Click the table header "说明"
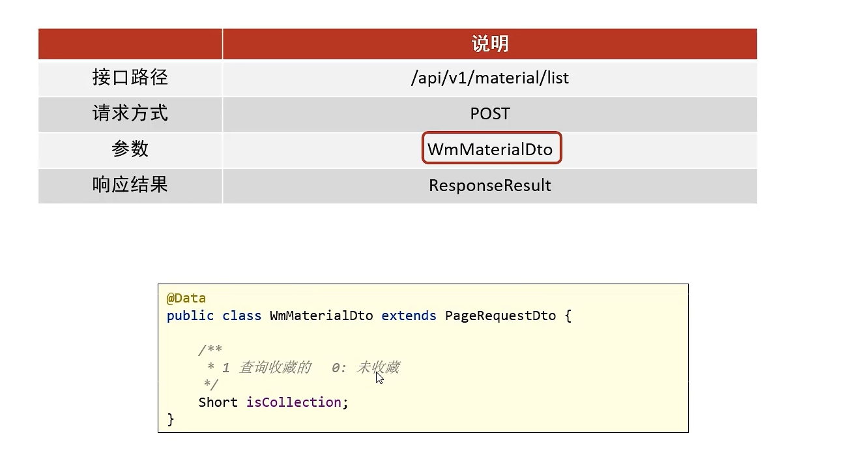 (490, 44)
